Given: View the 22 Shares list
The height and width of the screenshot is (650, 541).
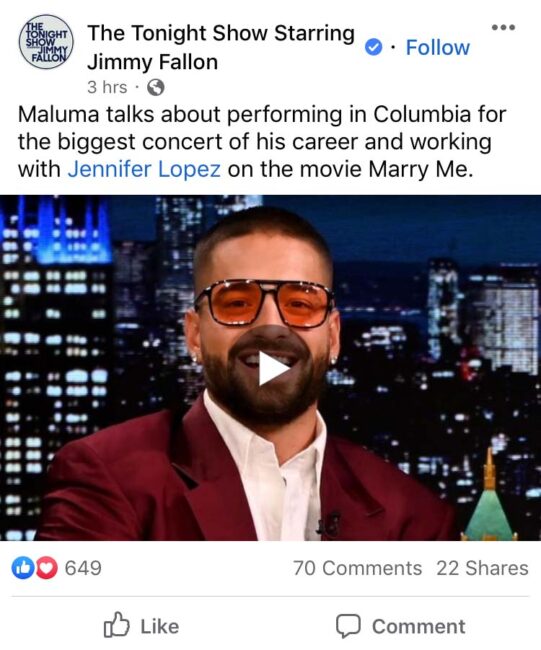Looking at the screenshot, I should click(x=483, y=568).
